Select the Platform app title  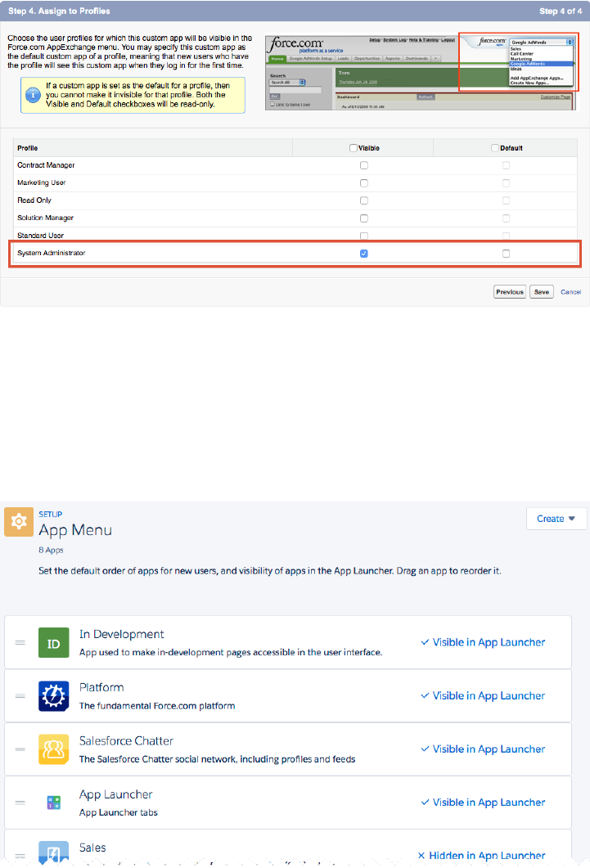(x=101, y=687)
